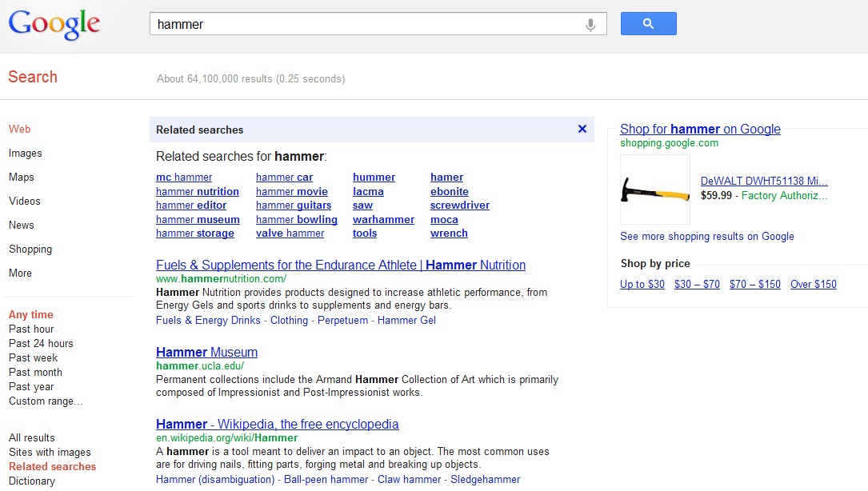
Task: Filter shopping price Up to $30
Action: coord(642,284)
